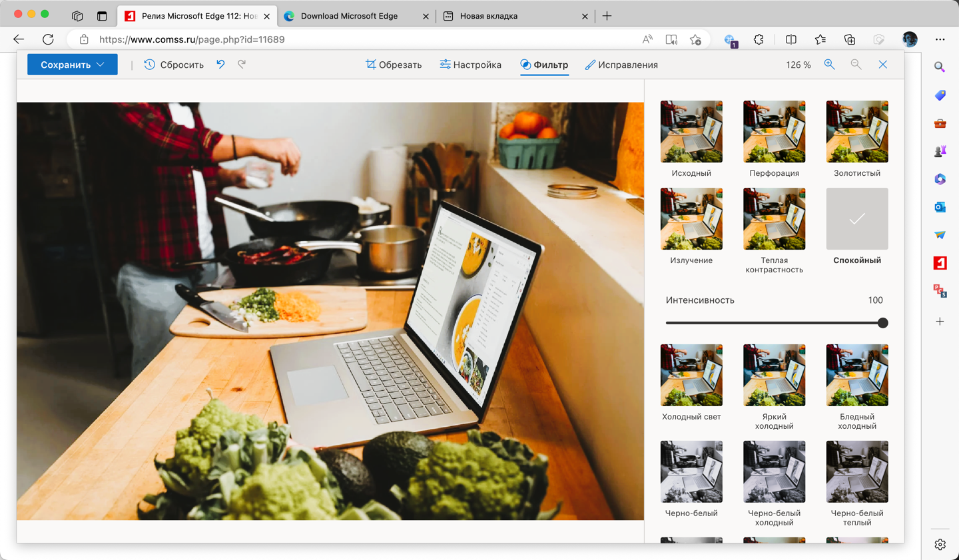
Task: Select the Фильтр tab
Action: tap(544, 65)
